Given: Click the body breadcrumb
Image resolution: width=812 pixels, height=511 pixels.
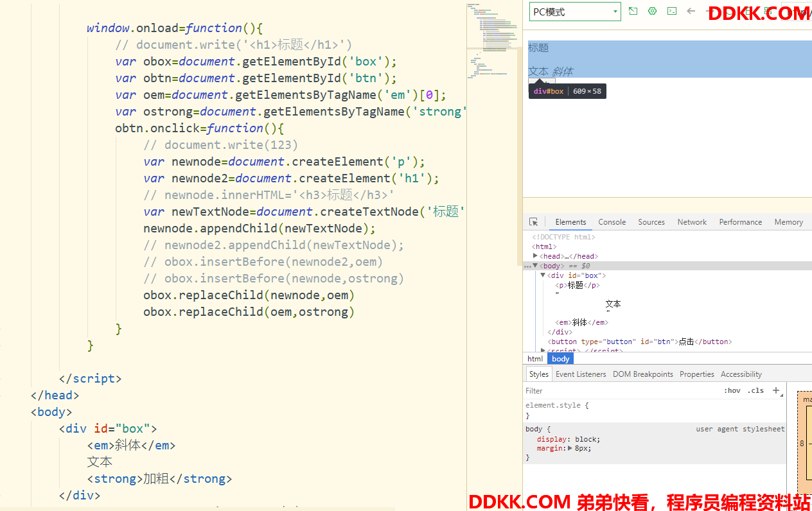Looking at the screenshot, I should [x=560, y=359].
